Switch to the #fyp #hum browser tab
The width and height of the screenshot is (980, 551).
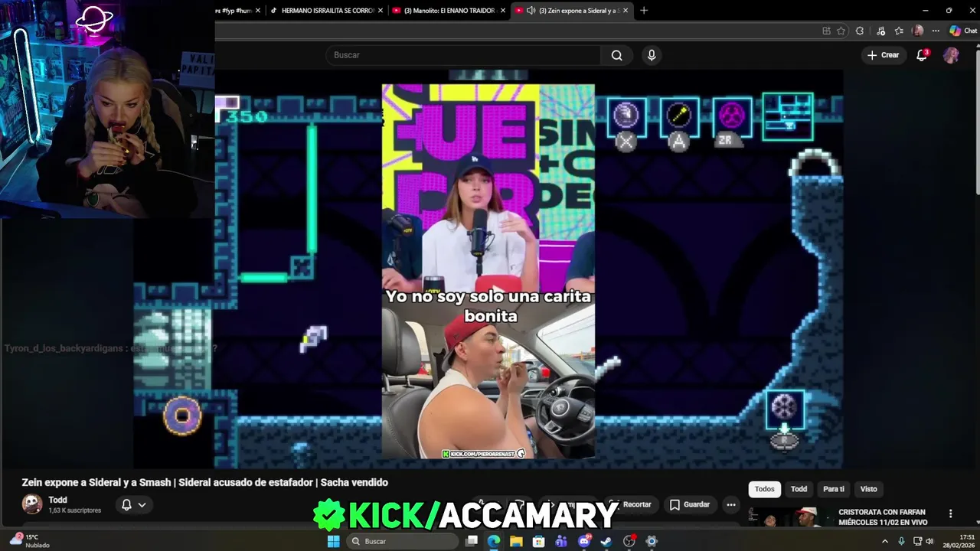(233, 11)
